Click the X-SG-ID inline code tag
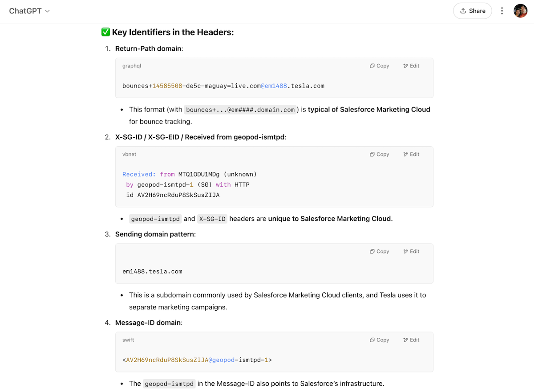 tap(212, 219)
